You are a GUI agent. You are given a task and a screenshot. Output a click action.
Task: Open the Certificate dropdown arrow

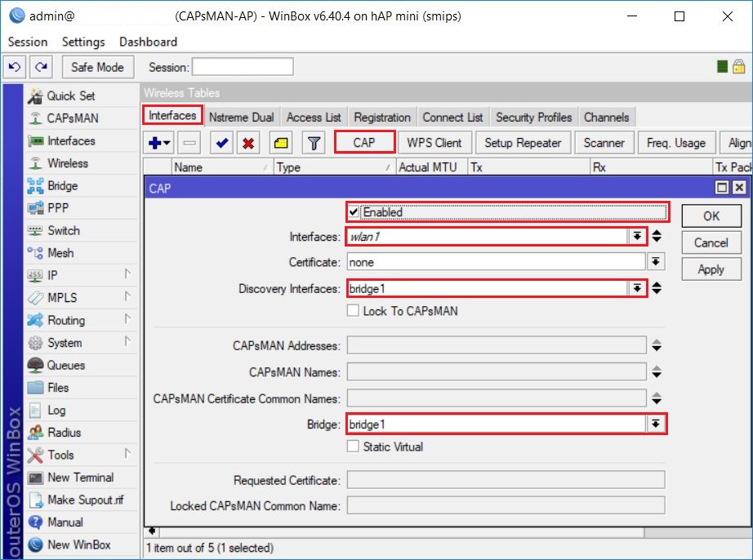click(656, 262)
